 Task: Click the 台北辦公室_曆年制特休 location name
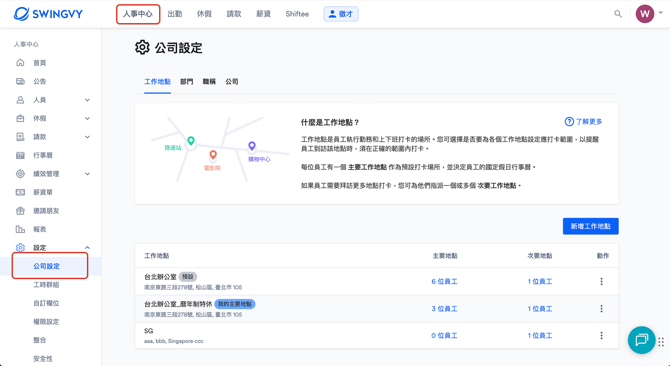[x=178, y=304]
